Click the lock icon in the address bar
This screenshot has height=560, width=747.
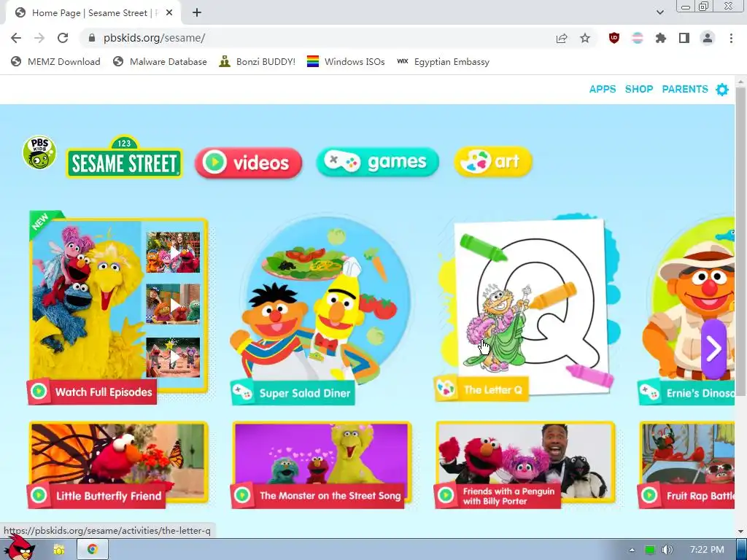coord(92,38)
